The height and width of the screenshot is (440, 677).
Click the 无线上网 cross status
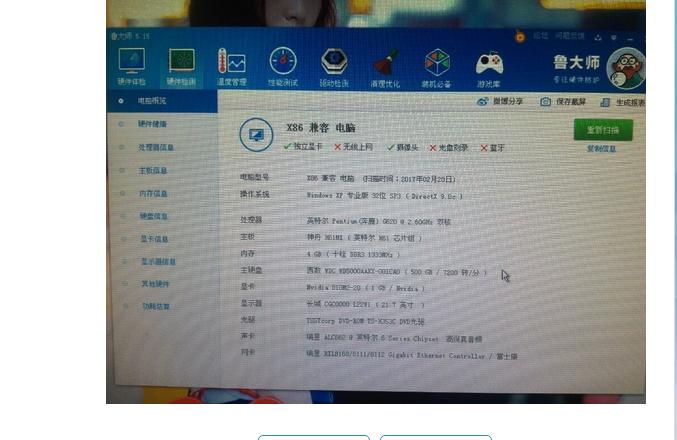[354, 147]
